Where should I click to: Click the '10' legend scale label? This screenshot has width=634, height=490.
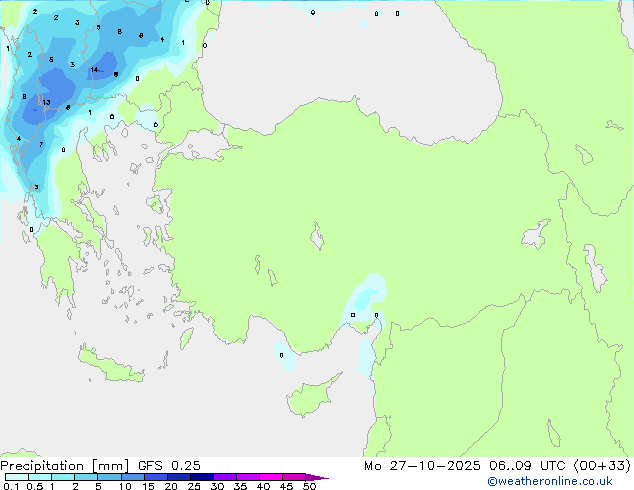(125, 486)
